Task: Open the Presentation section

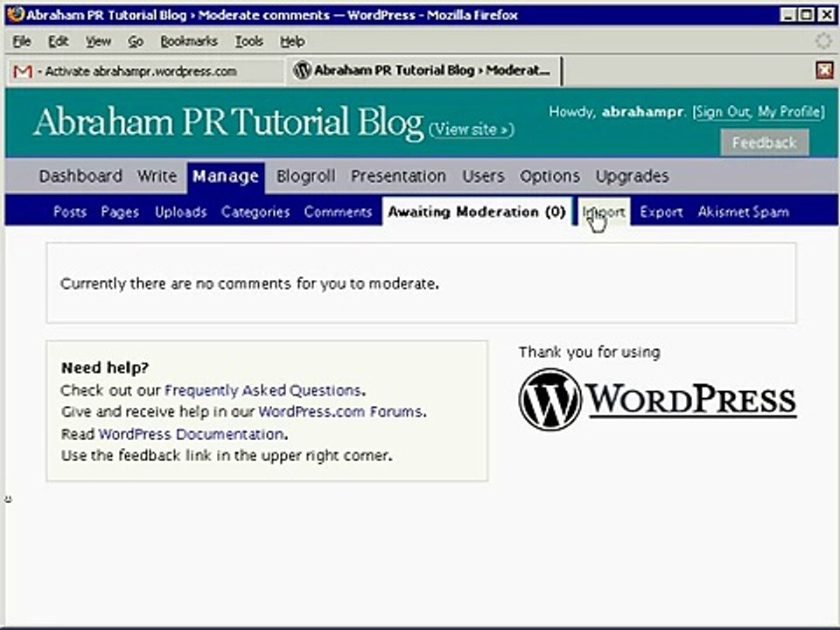Action: [x=399, y=176]
